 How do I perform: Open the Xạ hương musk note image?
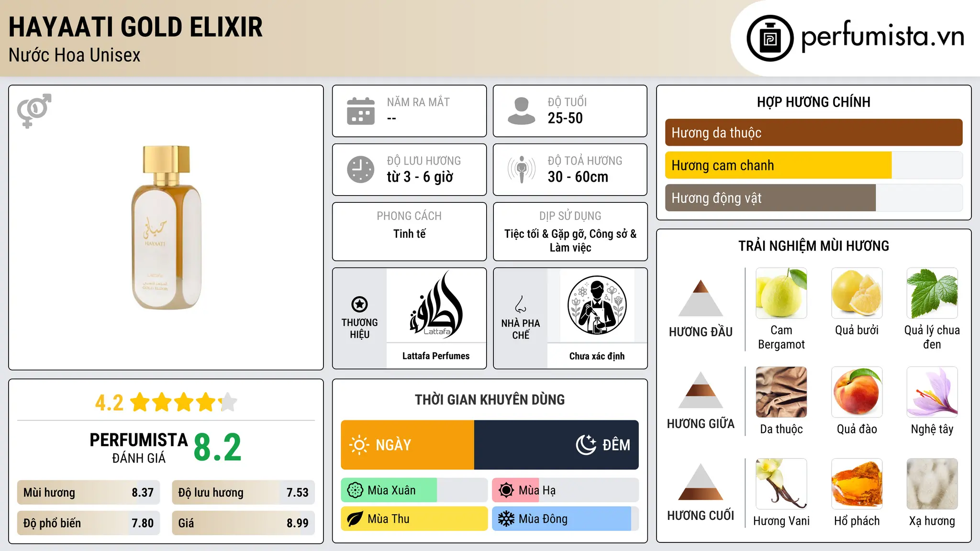pos(932,484)
